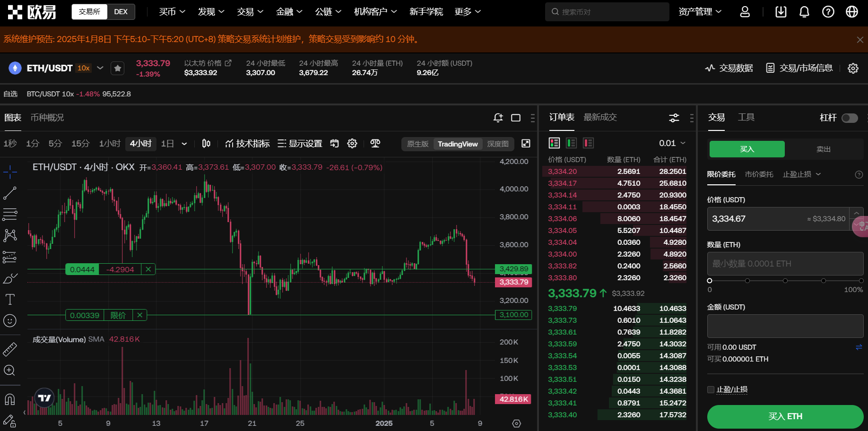Select the text tool in chart sidebar

tap(10, 300)
